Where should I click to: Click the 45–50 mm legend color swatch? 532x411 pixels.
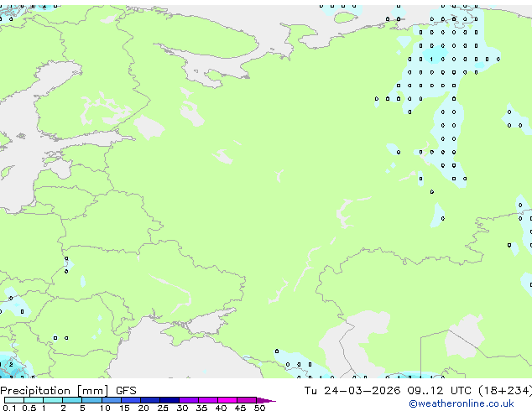[x=247, y=400]
